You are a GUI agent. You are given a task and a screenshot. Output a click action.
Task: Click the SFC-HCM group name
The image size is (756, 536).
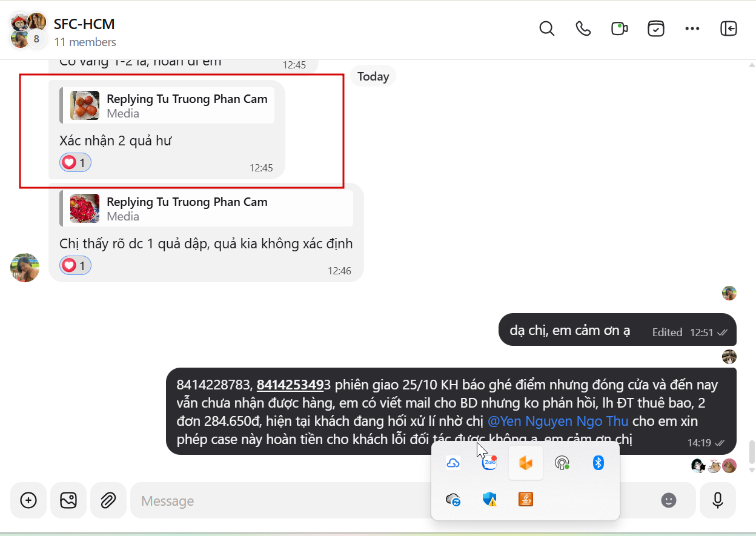(x=84, y=24)
